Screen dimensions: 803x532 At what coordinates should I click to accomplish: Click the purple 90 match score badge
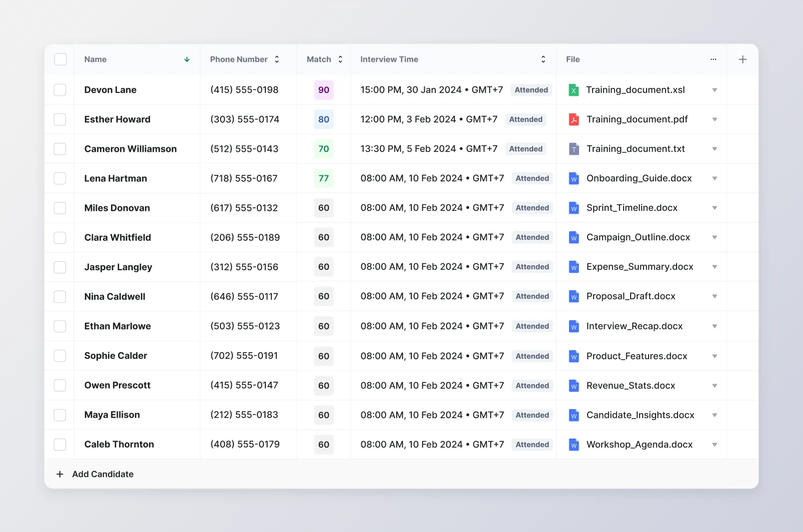[x=324, y=90]
